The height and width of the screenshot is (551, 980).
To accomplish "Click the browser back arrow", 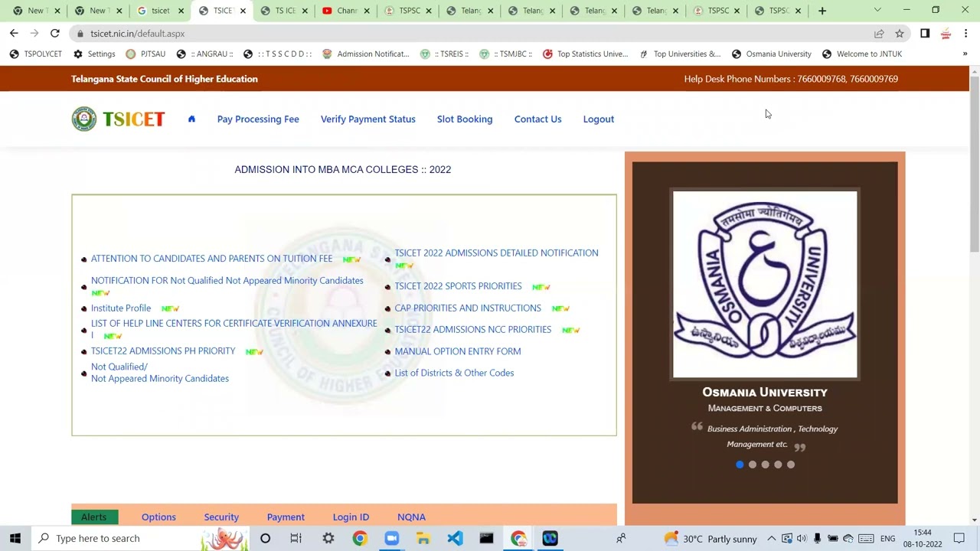I will coord(14,34).
